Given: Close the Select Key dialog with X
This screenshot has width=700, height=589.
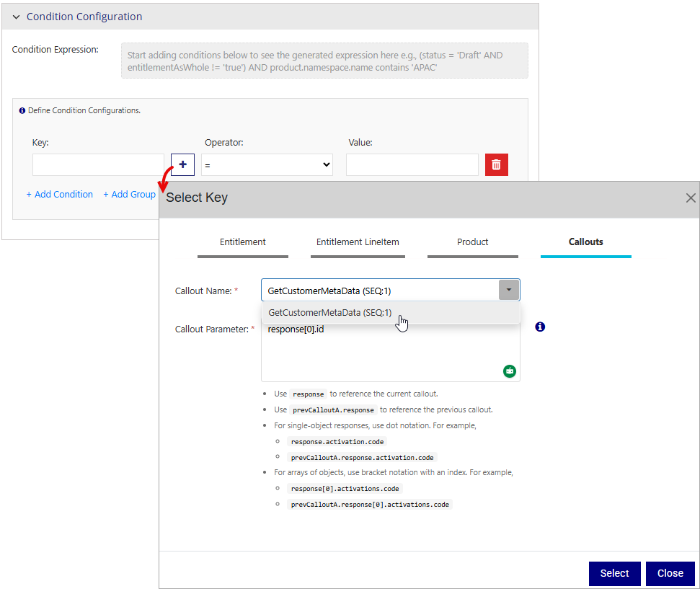Looking at the screenshot, I should pos(690,198).
